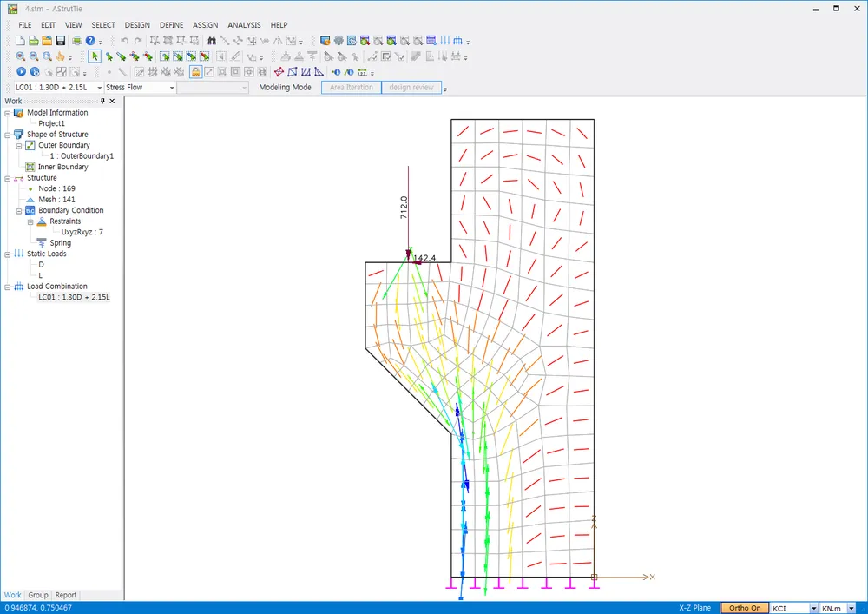
Task: Click the X-Z Plane status text
Action: click(694, 608)
